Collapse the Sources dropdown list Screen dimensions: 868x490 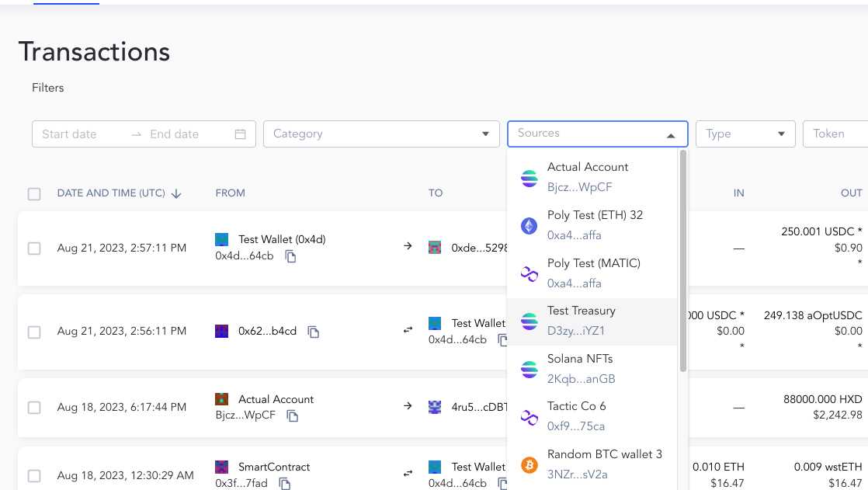(671, 135)
